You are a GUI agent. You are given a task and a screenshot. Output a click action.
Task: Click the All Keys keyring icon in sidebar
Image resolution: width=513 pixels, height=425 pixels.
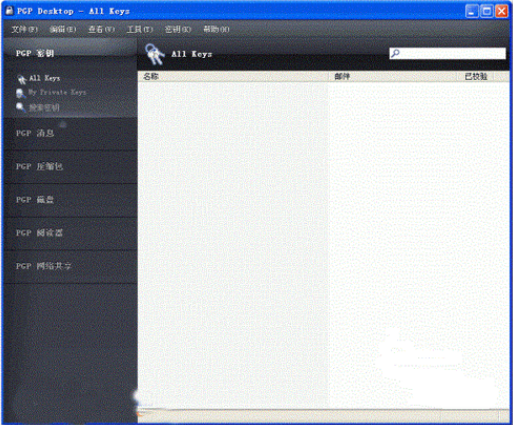[22, 79]
